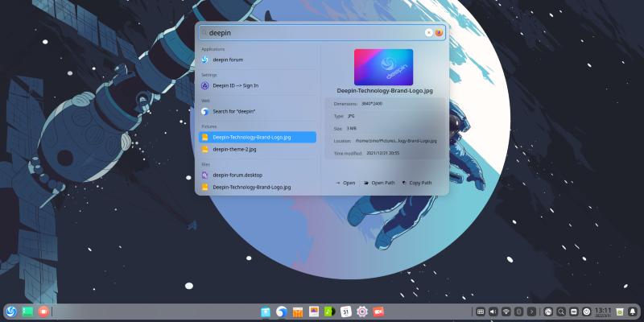Click the Firefox icon in the search bar
The width and height of the screenshot is (644, 322).
tap(439, 33)
